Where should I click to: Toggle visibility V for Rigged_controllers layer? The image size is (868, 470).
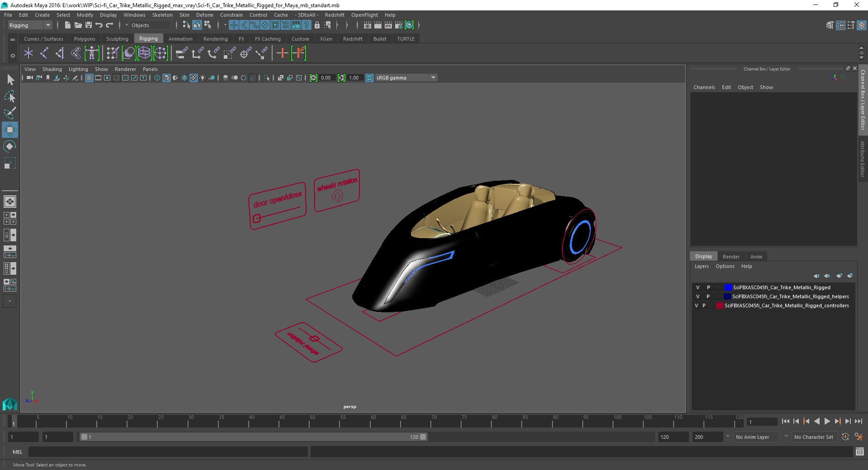(x=696, y=305)
